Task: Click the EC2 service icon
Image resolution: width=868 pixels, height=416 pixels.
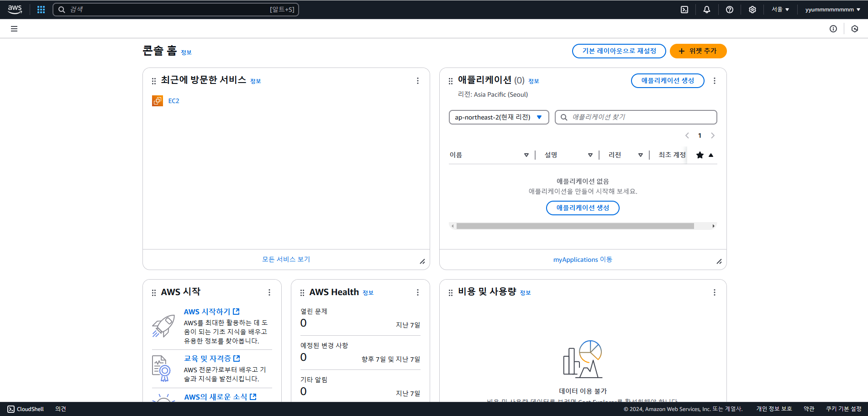Action: [158, 101]
